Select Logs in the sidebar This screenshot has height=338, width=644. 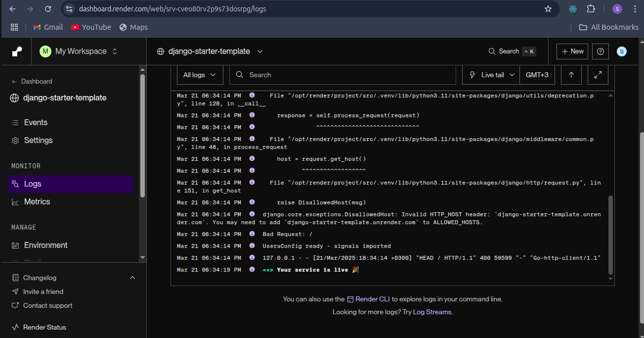pos(71,184)
